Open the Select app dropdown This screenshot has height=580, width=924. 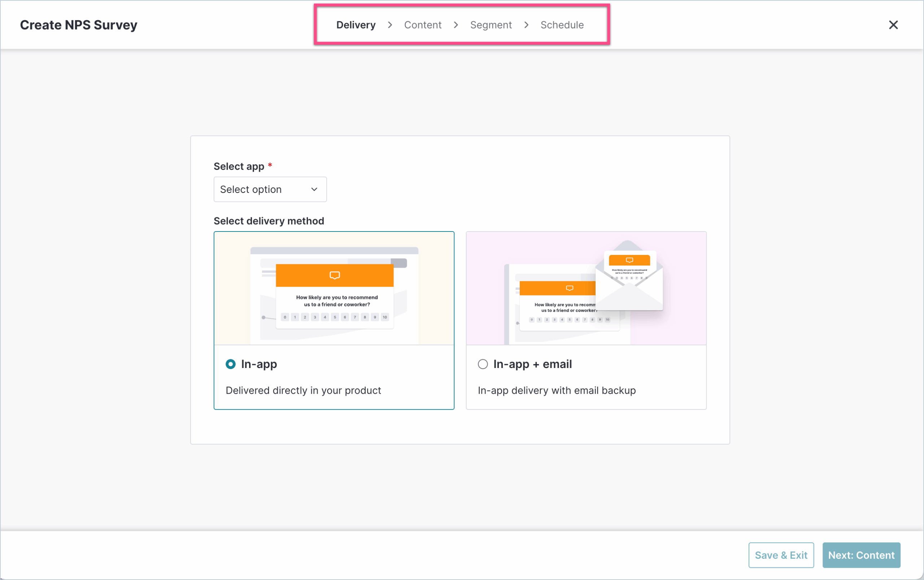[x=270, y=189]
